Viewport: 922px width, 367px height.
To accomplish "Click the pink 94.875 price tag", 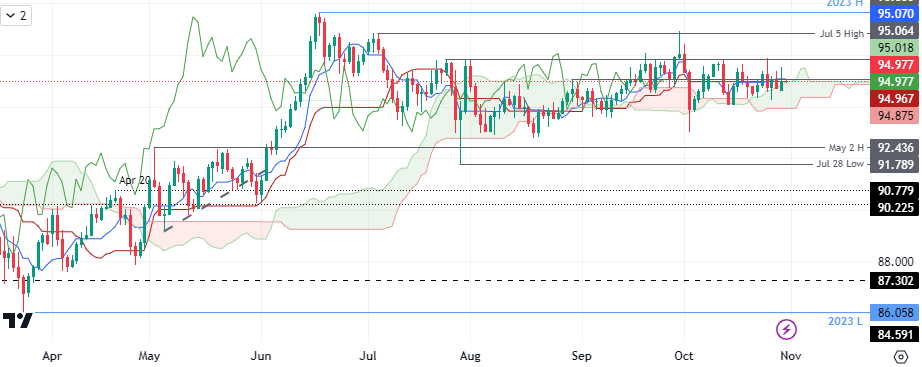I will pyautogui.click(x=894, y=116).
